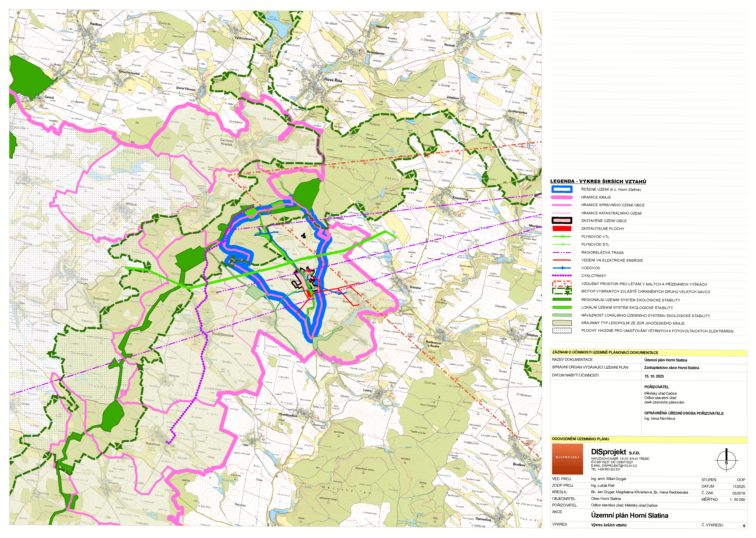Viewport: 756px width, 538px height.
Task: Click the PLYNOVOD VTL green line symbol
Action: [x=562, y=237]
